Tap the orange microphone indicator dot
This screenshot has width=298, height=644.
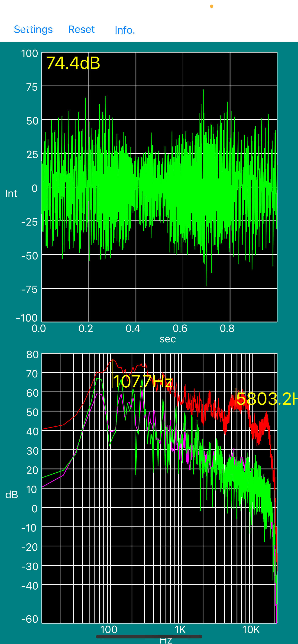[x=212, y=6]
